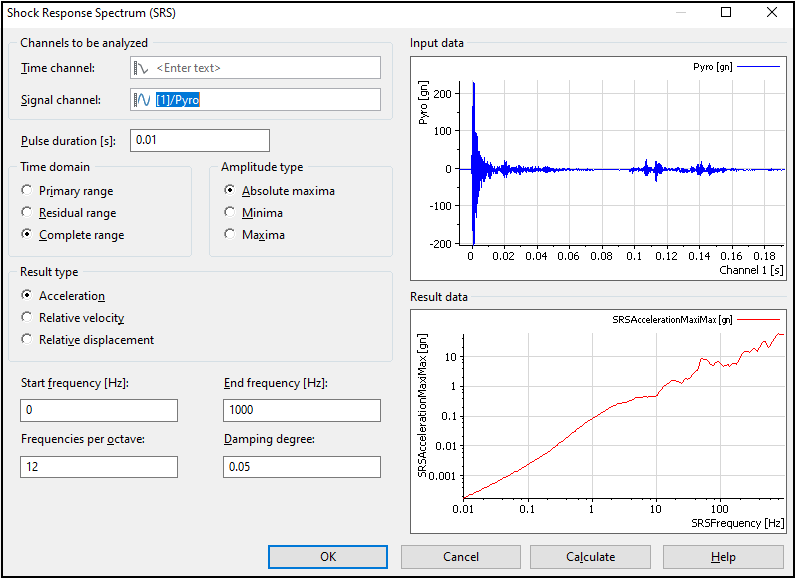This screenshot has width=795, height=578.
Task: Select Maxima amplitude type
Action: [x=230, y=235]
